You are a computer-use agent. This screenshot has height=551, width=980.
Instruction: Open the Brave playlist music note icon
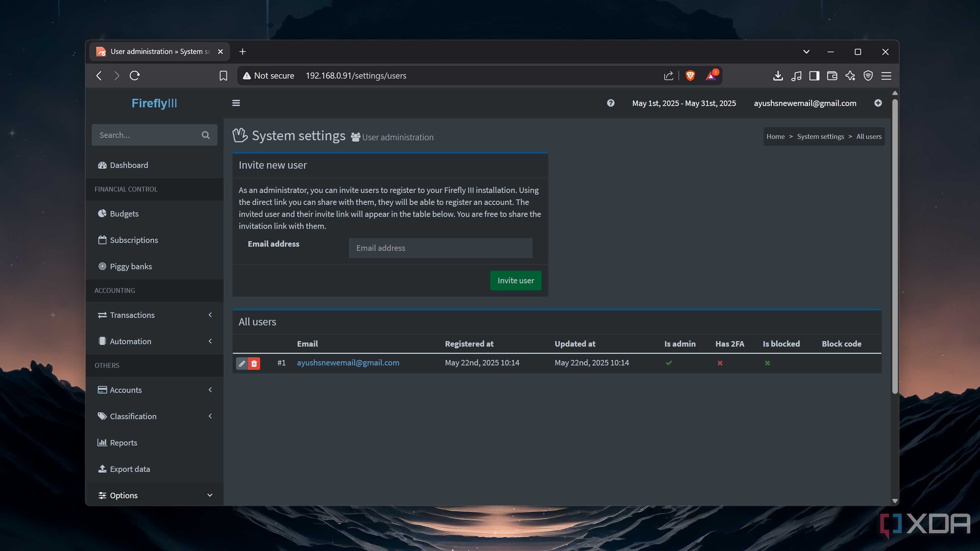coord(796,76)
